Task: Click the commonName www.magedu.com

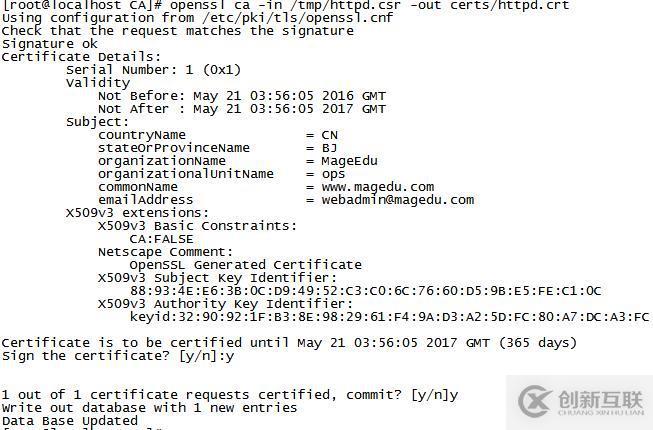Action: (x=378, y=187)
